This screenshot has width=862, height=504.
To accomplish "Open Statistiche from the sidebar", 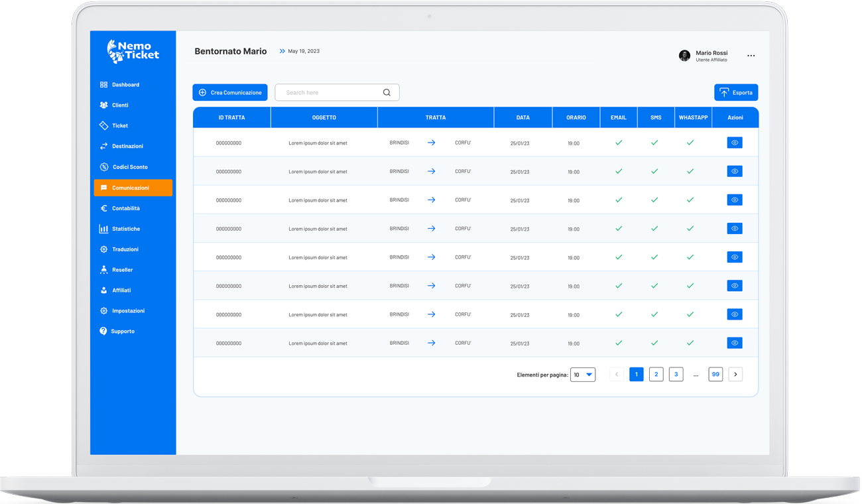I will click(x=125, y=229).
